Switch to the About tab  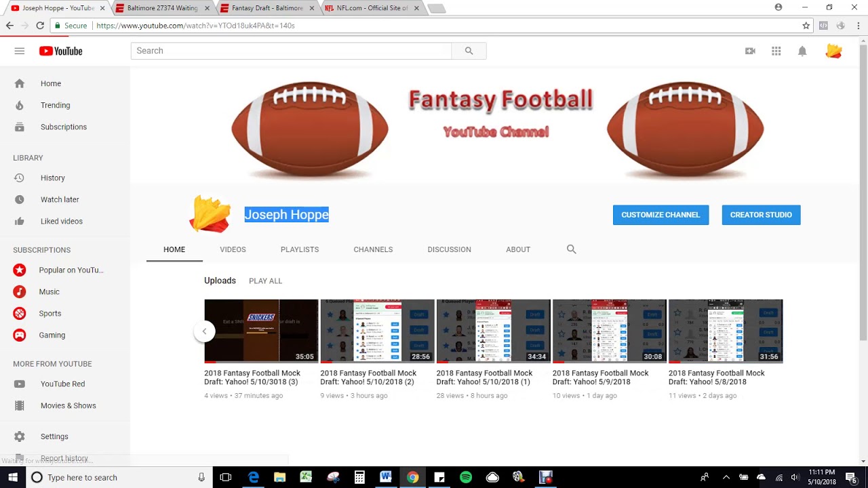518,249
